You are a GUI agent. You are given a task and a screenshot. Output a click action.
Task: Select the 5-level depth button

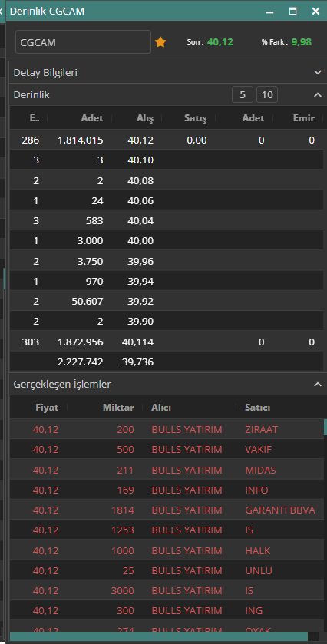[243, 95]
